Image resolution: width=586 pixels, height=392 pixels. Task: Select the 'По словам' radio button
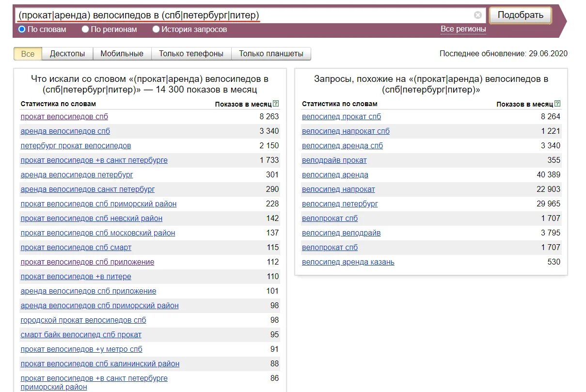pos(21,29)
